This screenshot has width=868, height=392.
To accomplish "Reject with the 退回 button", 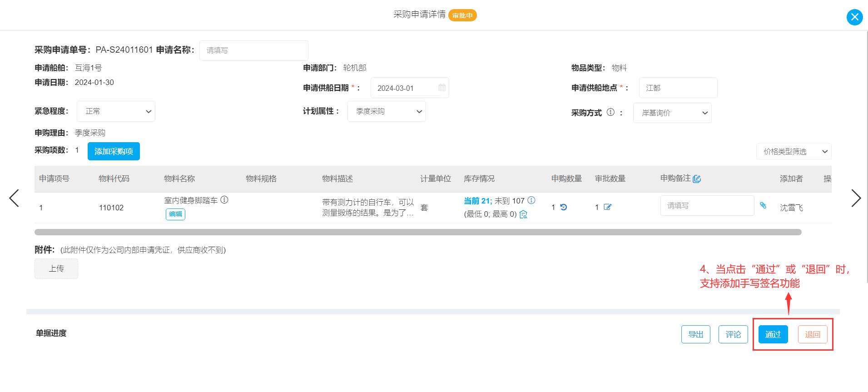I will click(813, 334).
